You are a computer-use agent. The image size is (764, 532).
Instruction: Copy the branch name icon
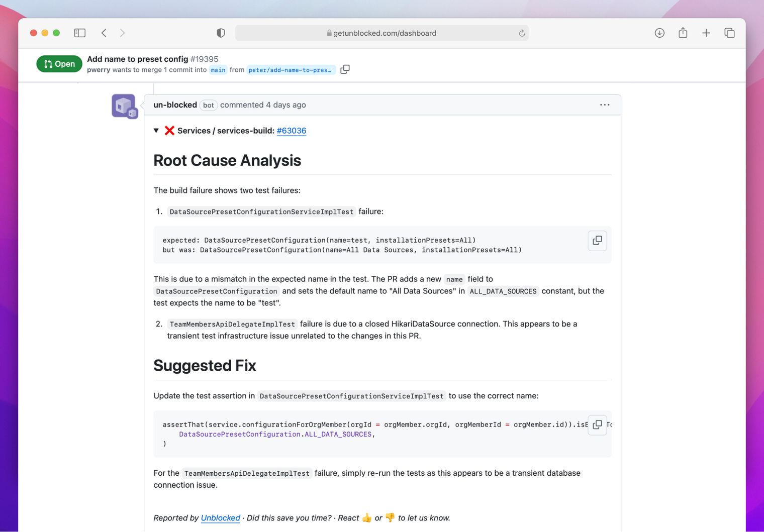click(x=345, y=69)
